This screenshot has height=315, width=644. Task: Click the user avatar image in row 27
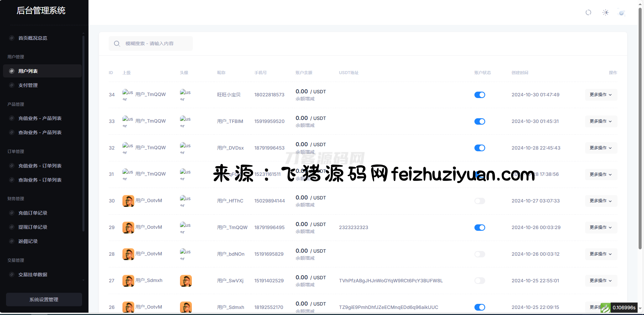pos(186,281)
